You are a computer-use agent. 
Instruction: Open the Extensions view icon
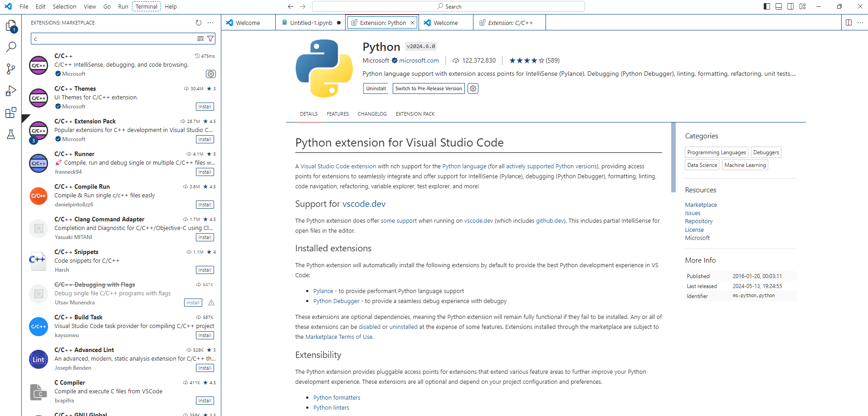coord(11,113)
